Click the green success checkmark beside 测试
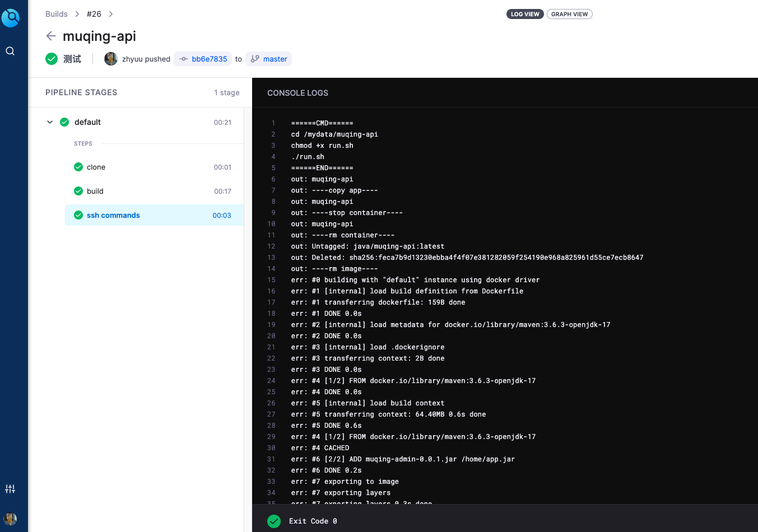 pos(51,58)
